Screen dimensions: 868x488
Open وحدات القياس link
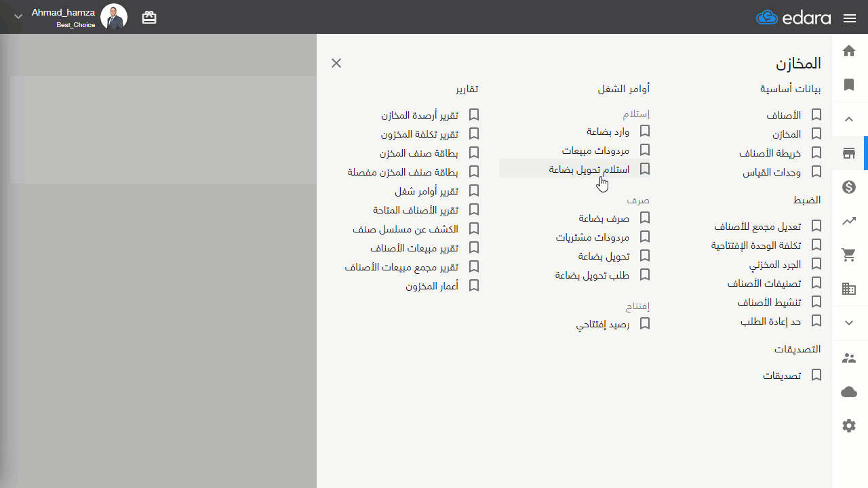click(772, 172)
